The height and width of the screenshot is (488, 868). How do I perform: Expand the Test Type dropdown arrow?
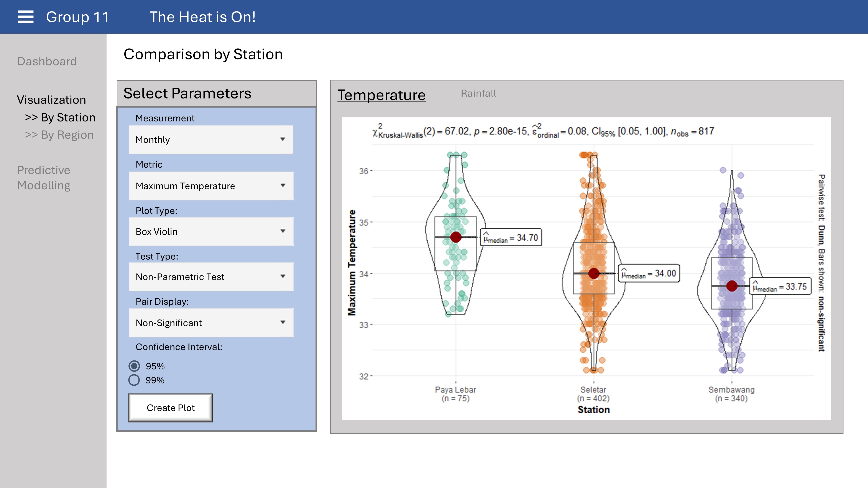tap(283, 277)
